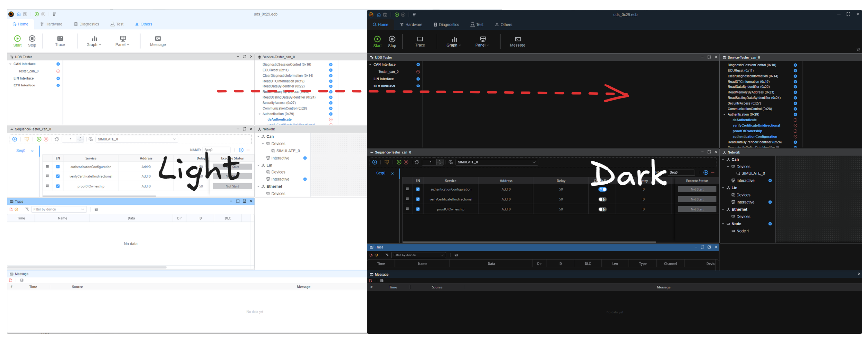Viewport: 868px width, 340px height.
Task: Switch to Test tab in the dark window
Action: point(477,25)
